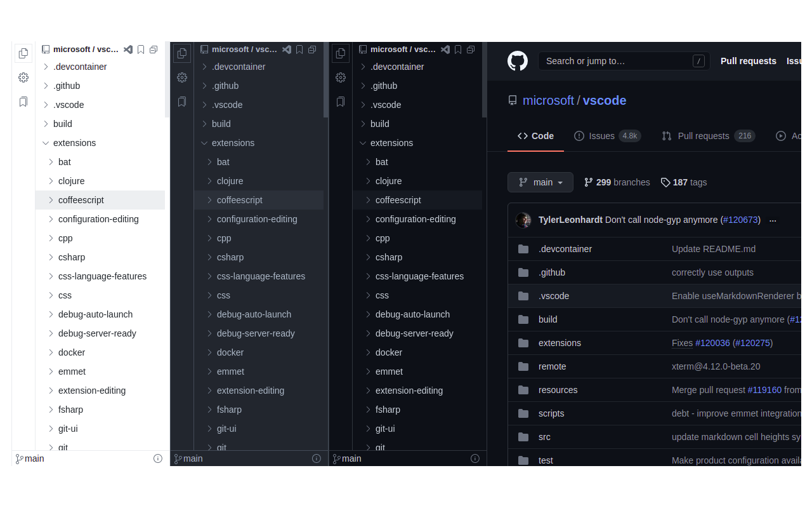Expand .vscode folder in black panel

tap(363, 105)
